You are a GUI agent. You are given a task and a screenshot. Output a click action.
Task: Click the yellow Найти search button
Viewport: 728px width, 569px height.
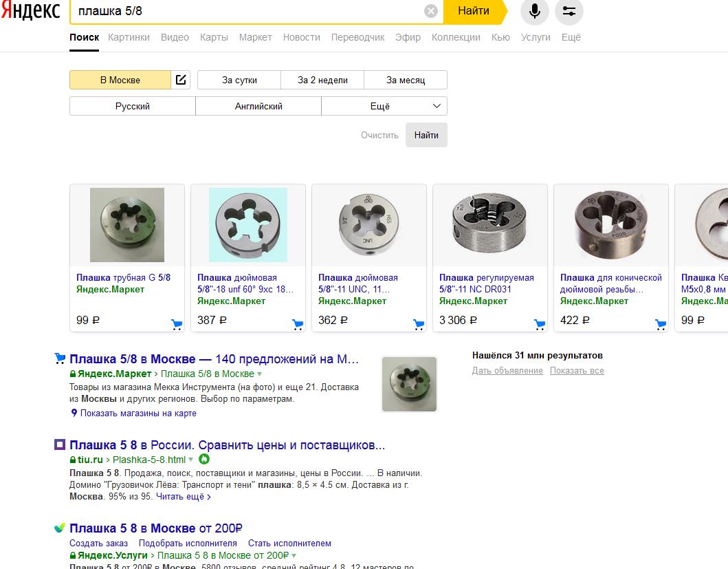[474, 11]
